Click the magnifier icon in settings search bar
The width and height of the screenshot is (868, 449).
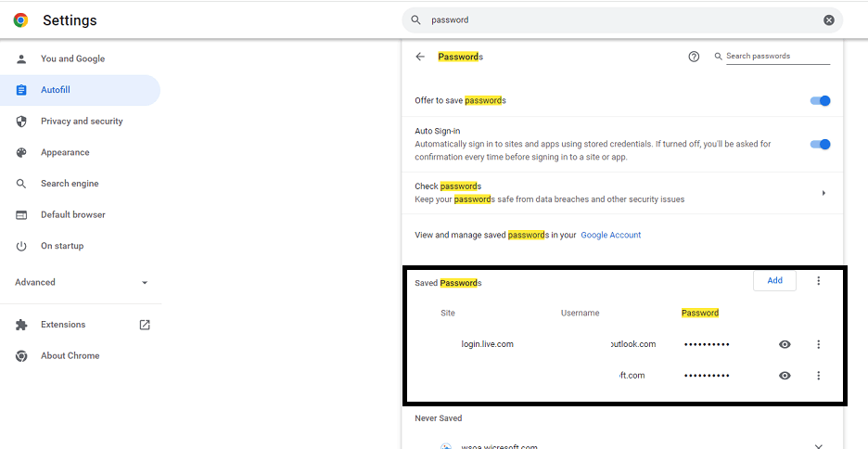pyautogui.click(x=415, y=19)
